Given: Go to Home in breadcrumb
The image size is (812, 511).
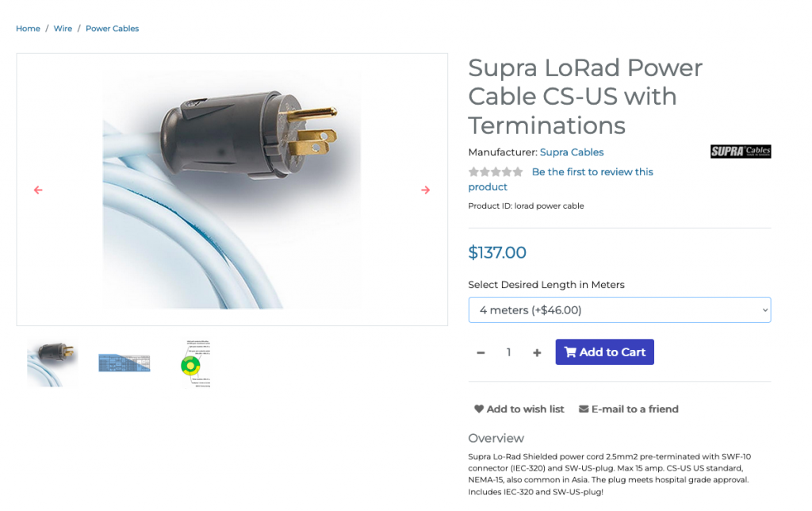Looking at the screenshot, I should click(x=28, y=29).
